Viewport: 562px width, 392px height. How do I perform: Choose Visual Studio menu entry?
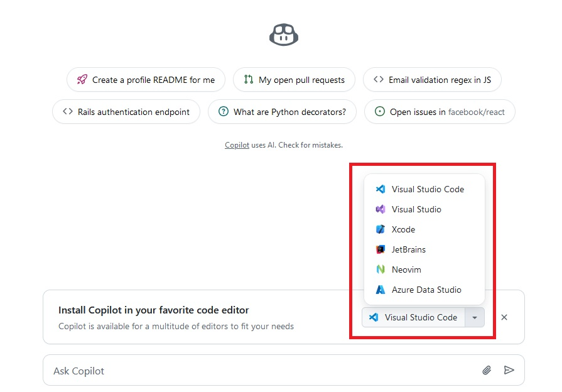pyautogui.click(x=416, y=209)
